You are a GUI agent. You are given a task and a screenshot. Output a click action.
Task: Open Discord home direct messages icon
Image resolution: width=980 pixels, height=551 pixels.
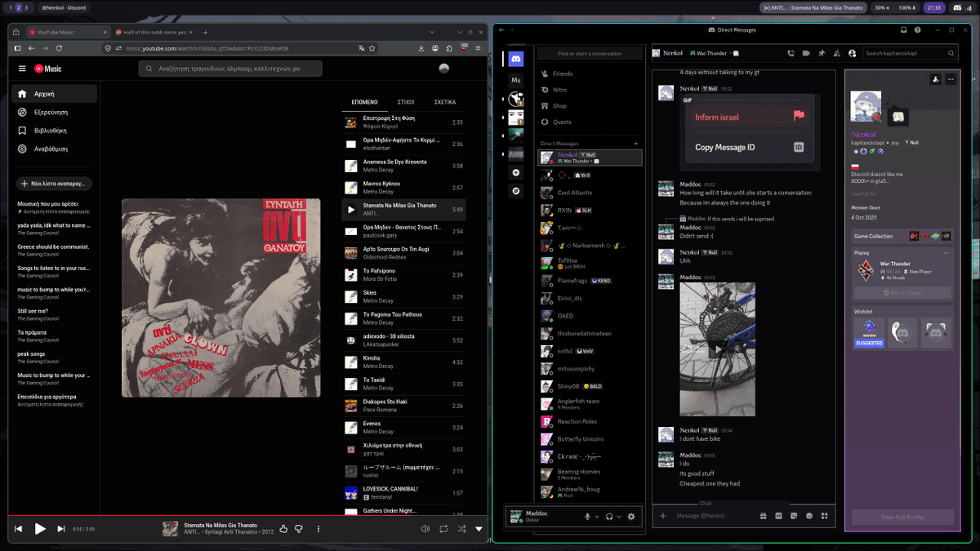coord(515,59)
